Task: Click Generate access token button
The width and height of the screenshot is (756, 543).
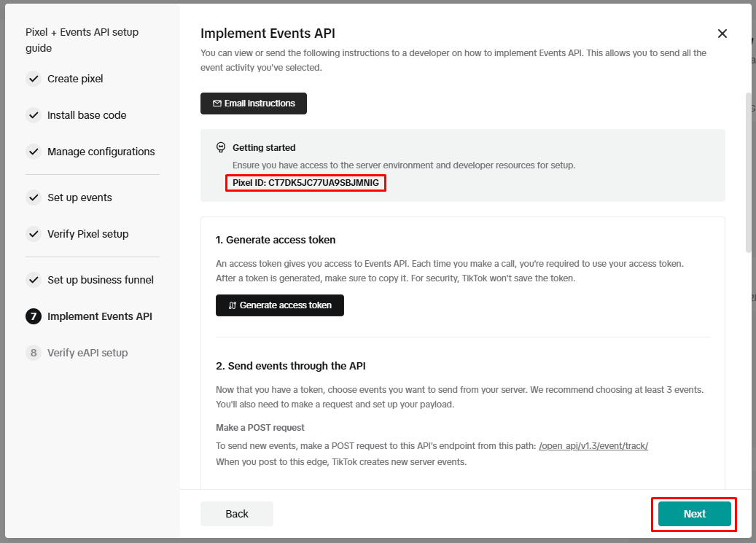Action: (x=280, y=305)
